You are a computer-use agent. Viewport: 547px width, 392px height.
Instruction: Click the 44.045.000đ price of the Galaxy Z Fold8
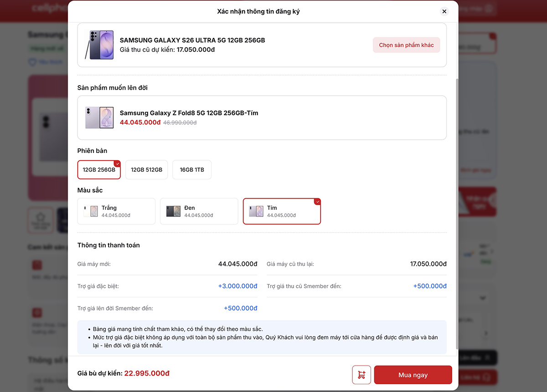[140, 122]
